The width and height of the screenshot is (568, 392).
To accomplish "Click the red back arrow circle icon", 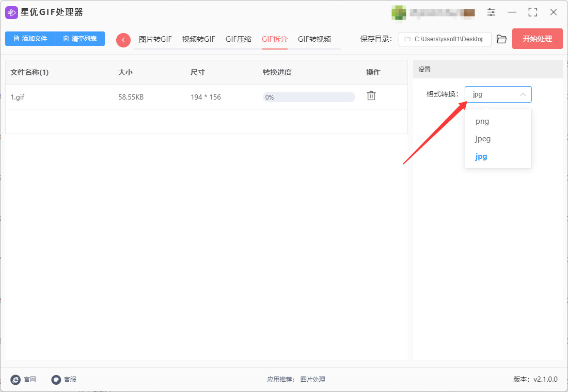I will coord(123,40).
